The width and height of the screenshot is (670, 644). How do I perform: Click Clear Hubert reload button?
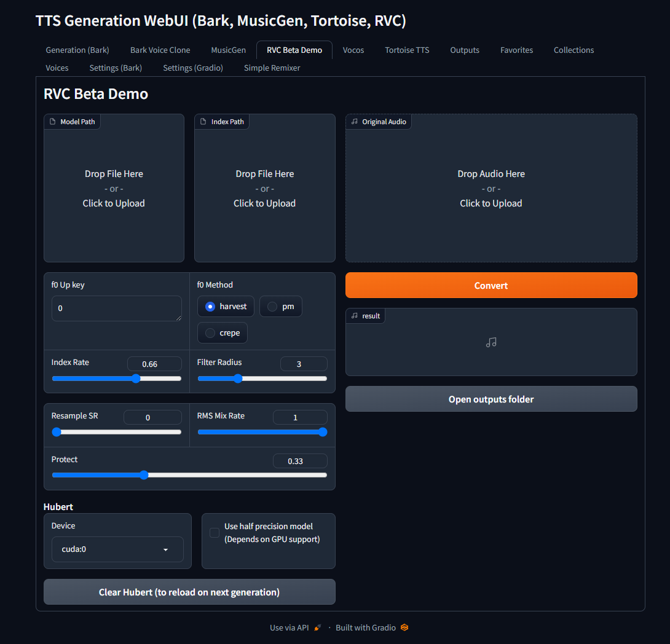(189, 592)
